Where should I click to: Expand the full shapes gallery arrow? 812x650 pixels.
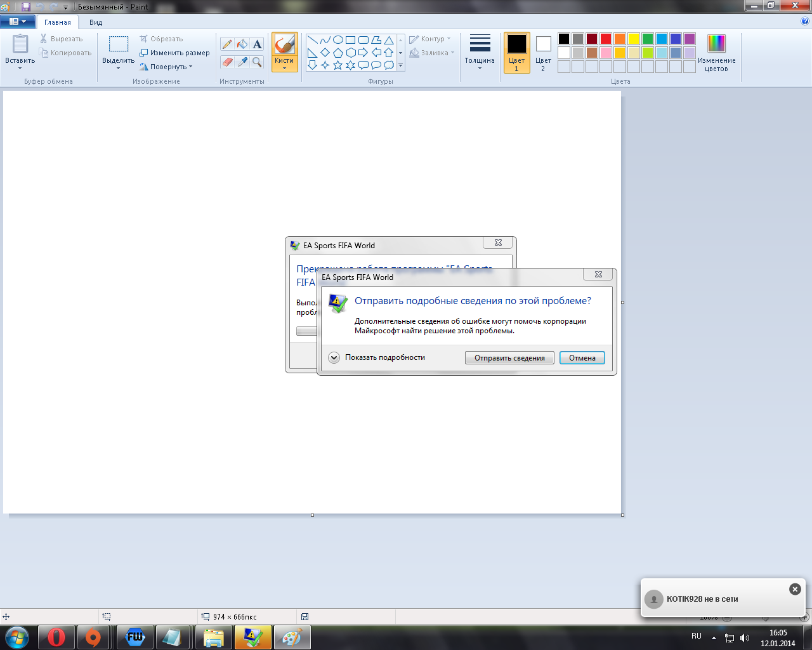pos(400,65)
